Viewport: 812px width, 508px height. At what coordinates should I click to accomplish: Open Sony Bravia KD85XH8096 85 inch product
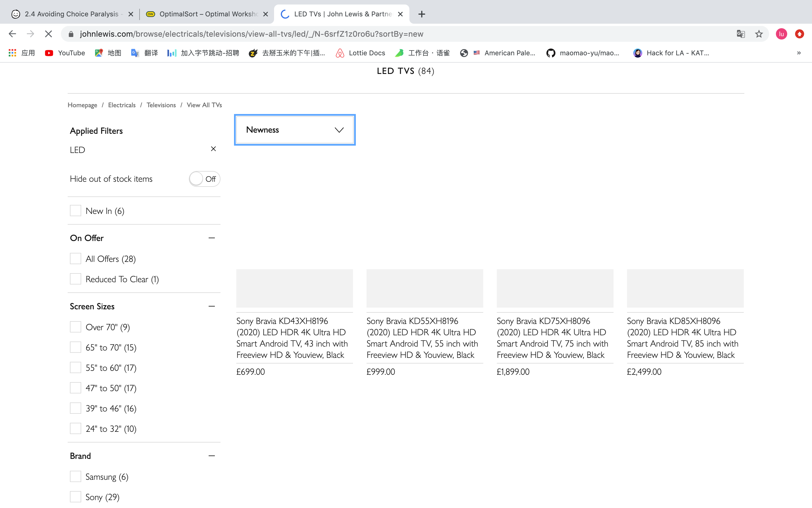click(x=683, y=338)
